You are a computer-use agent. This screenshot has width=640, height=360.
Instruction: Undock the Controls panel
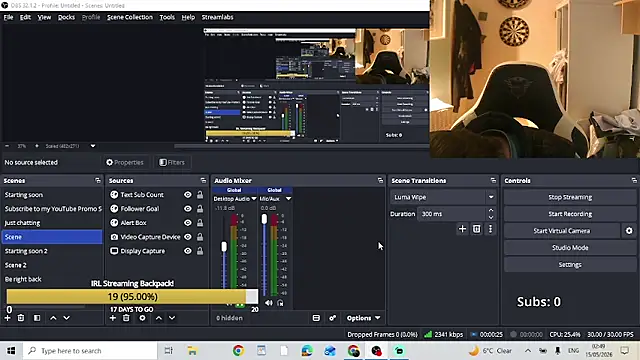pyautogui.click(x=634, y=180)
